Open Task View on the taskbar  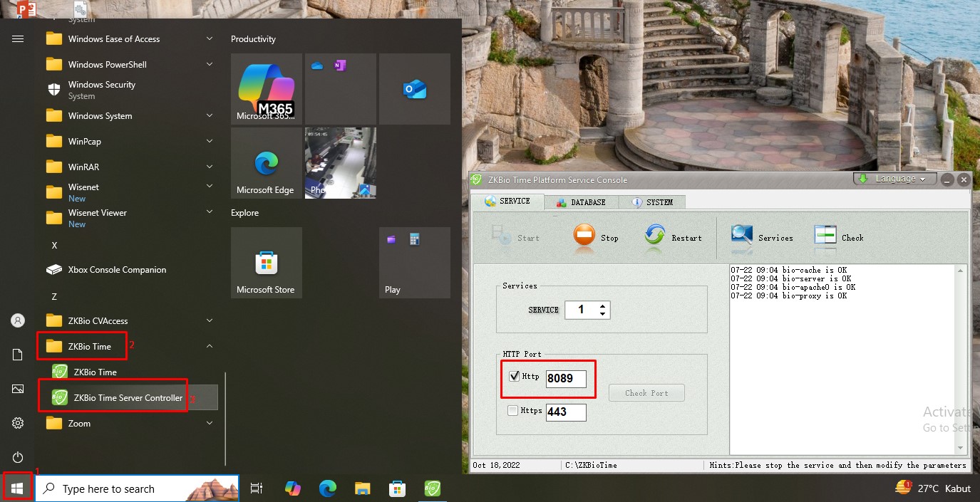tap(257, 488)
